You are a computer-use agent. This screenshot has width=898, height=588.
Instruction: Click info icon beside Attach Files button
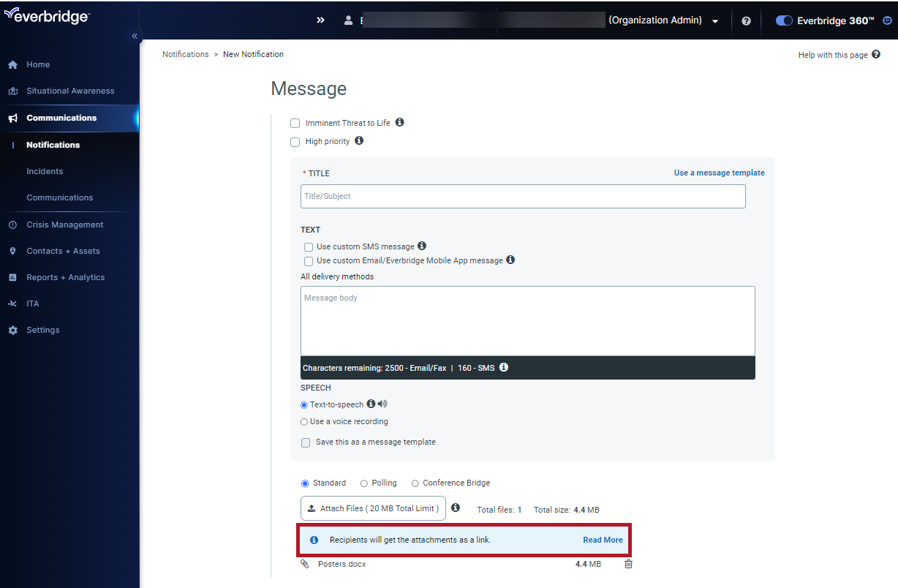(456, 508)
